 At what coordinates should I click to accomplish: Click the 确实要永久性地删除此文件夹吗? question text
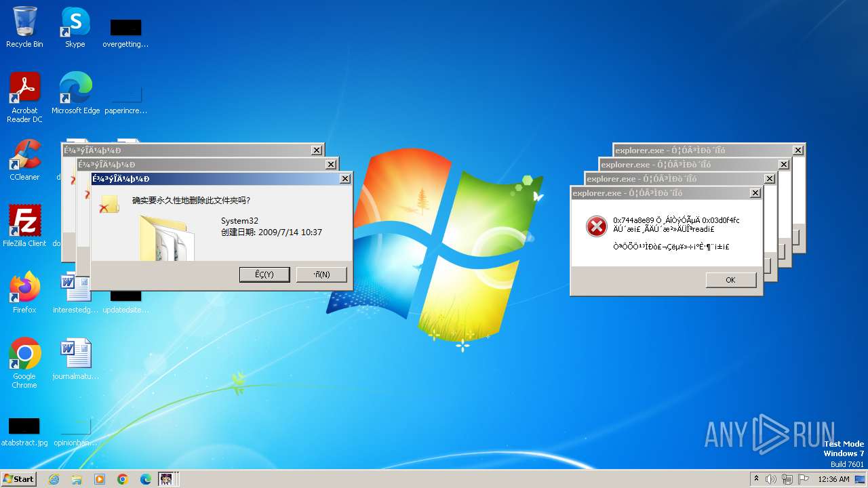pos(191,201)
